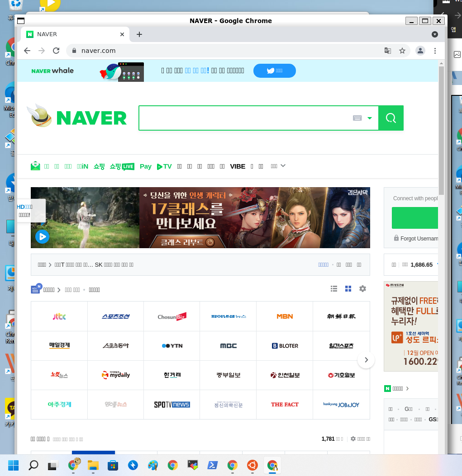
Task: Click the stock index value 1,686.65
Action: [421, 265]
